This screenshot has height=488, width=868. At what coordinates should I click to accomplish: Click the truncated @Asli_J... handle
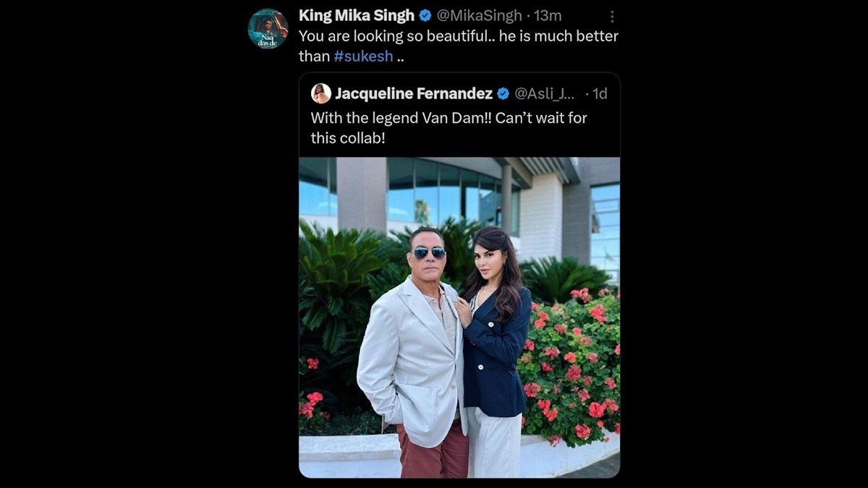point(544,93)
